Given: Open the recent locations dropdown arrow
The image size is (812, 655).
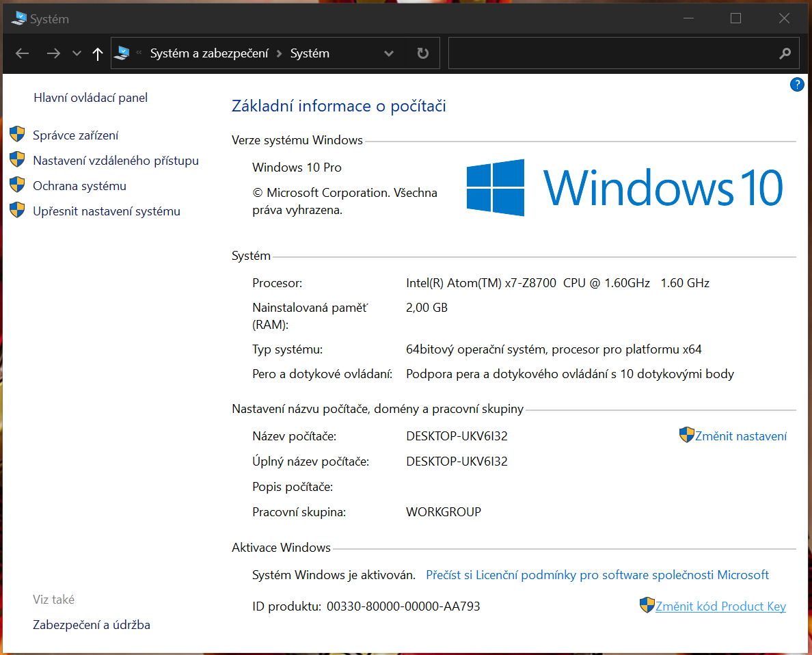Looking at the screenshot, I should [77, 53].
